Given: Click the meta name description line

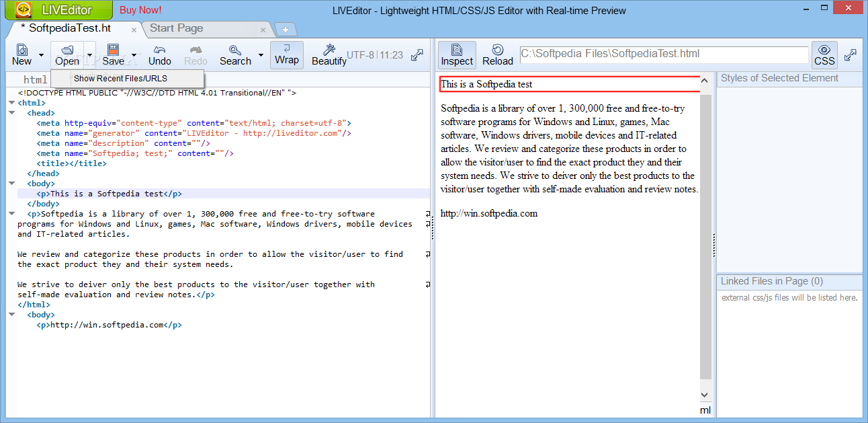Looking at the screenshot, I should (124, 143).
